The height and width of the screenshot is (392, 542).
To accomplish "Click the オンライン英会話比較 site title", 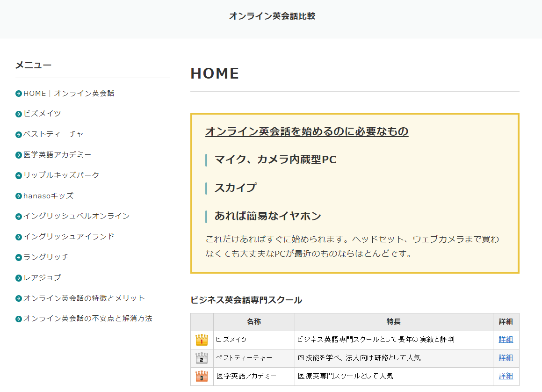I will (x=272, y=16).
